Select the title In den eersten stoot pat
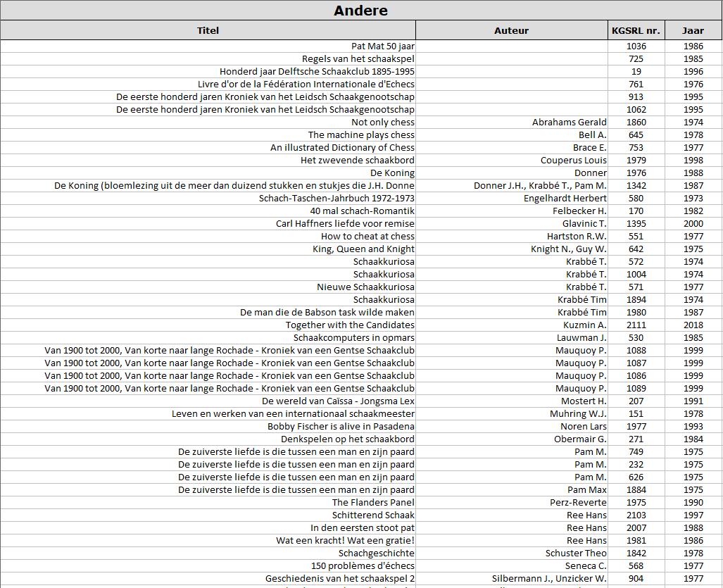 pyautogui.click(x=363, y=528)
